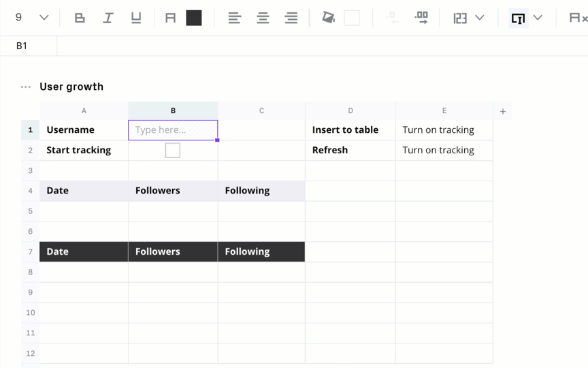The image size is (588, 368).
Task: Click the fill color bucket icon
Action: [x=328, y=17]
